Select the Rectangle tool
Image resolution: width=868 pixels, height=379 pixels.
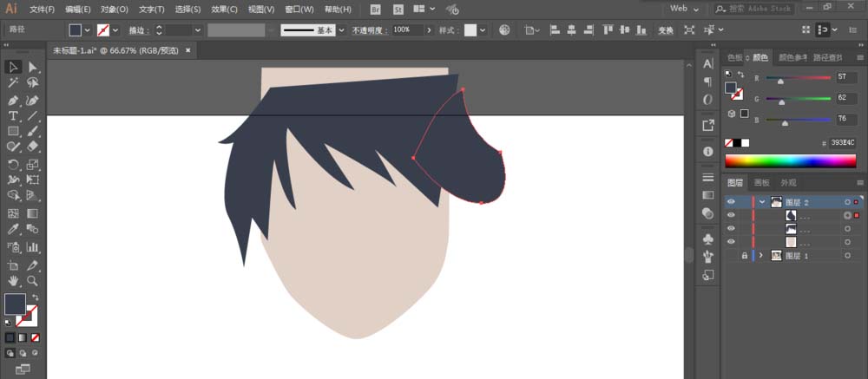pos(13,132)
